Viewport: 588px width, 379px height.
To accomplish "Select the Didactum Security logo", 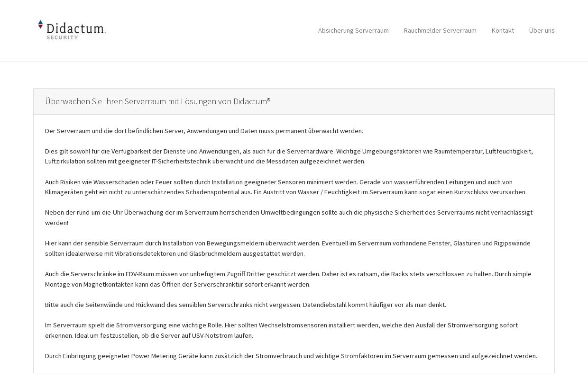I will point(71,29).
